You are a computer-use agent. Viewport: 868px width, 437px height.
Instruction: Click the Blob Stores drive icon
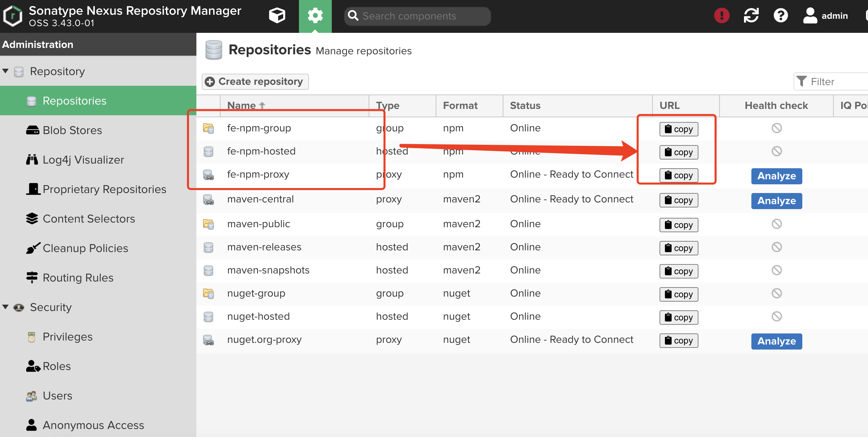point(33,130)
